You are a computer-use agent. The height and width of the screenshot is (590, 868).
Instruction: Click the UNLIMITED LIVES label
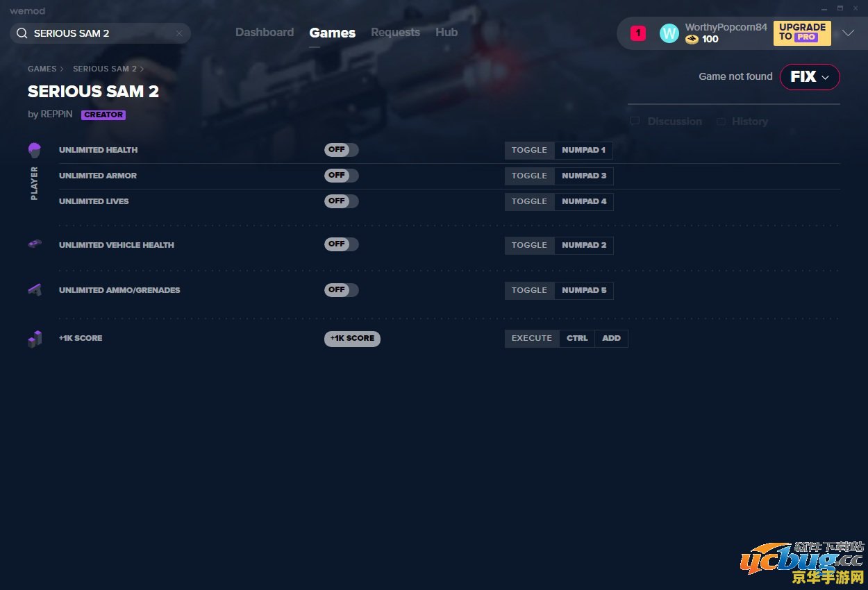coord(94,201)
